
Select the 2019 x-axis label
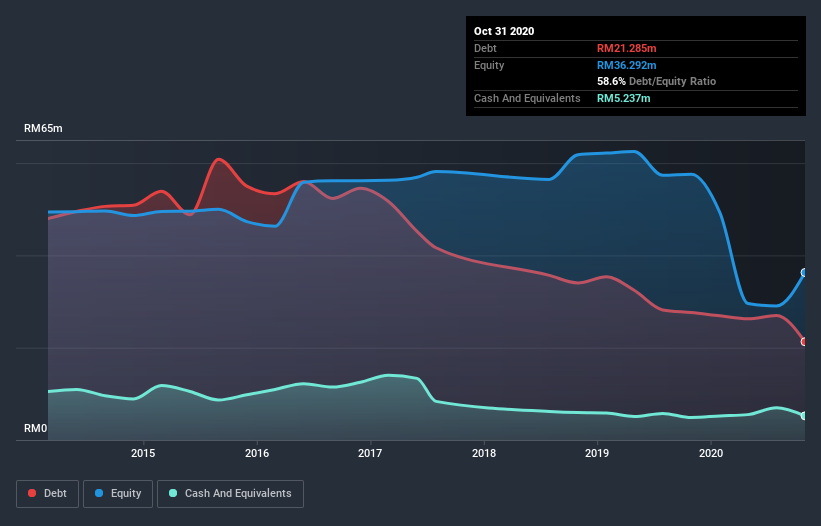(x=597, y=453)
